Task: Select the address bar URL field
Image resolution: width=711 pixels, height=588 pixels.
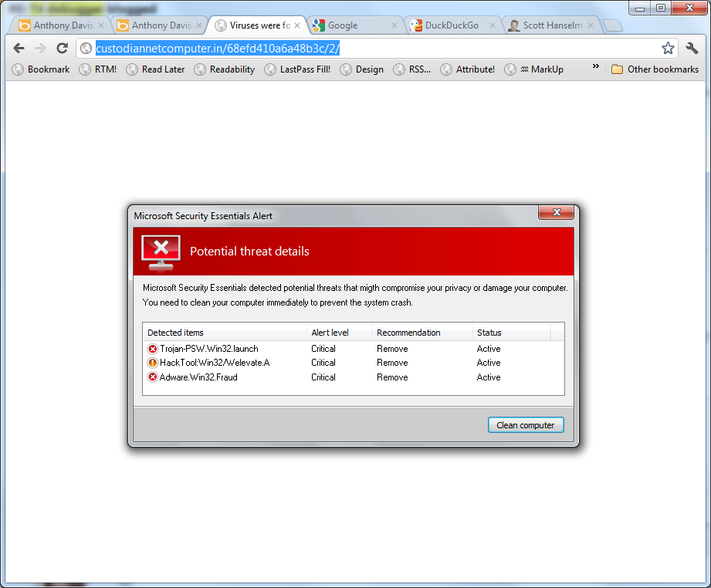Action: point(378,48)
